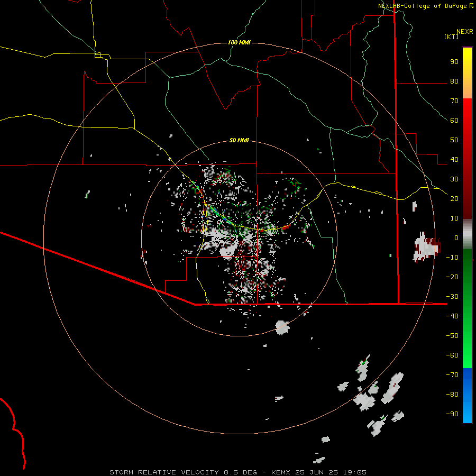Click the "25 JUN 25" date text
Viewport: 476px width, 476px height.
317,472
